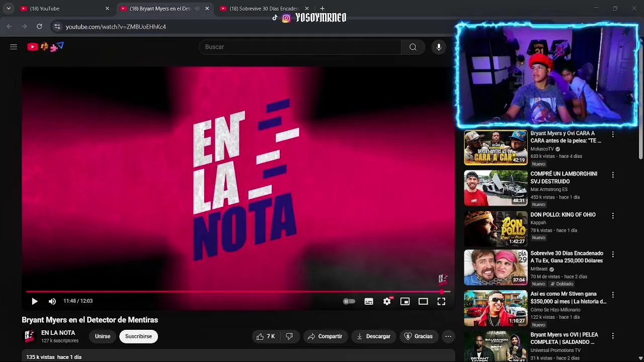Open the Mr Stiven gana $350,000 thumbnail
The image size is (644, 362).
[496, 308]
